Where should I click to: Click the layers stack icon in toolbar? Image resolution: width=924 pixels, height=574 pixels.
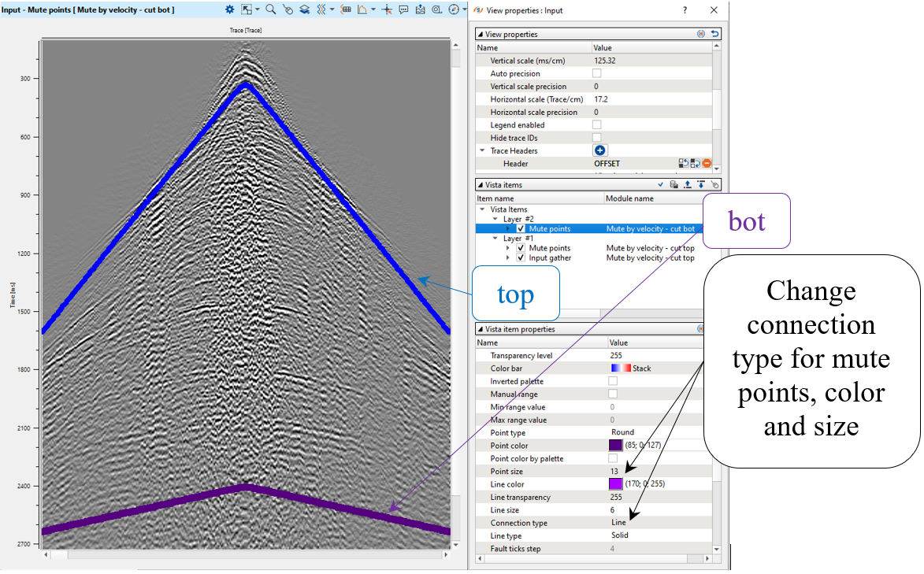[304, 9]
